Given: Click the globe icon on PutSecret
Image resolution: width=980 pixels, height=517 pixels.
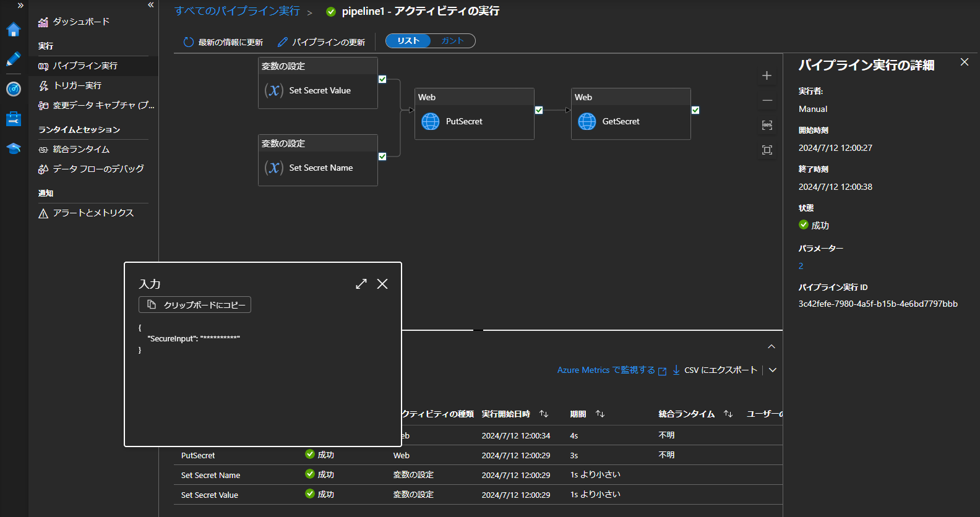Looking at the screenshot, I should tap(431, 121).
